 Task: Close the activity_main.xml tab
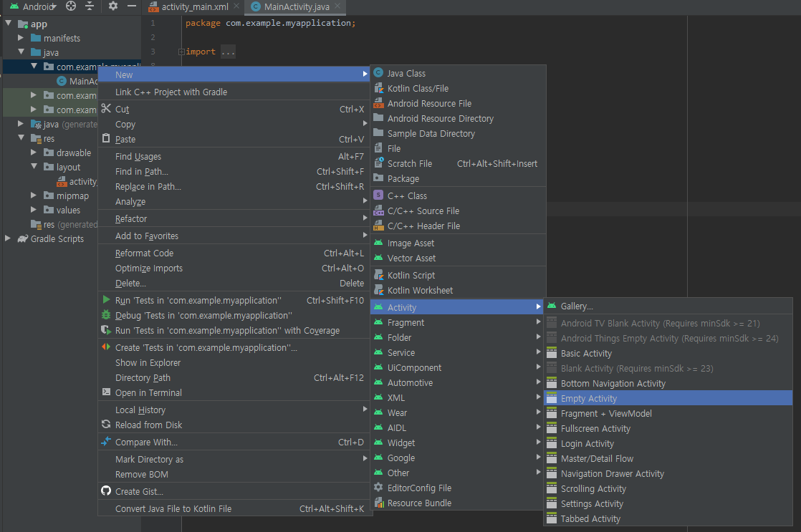click(x=236, y=6)
